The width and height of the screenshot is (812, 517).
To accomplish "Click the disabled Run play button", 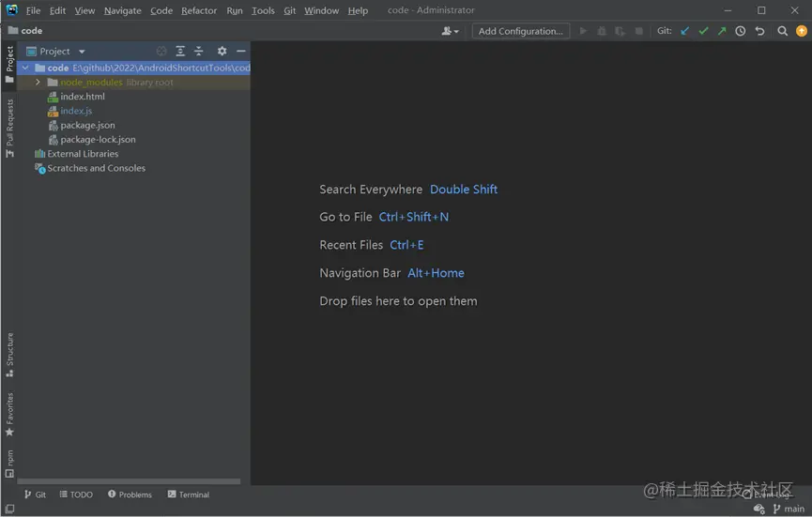I will pyautogui.click(x=583, y=31).
